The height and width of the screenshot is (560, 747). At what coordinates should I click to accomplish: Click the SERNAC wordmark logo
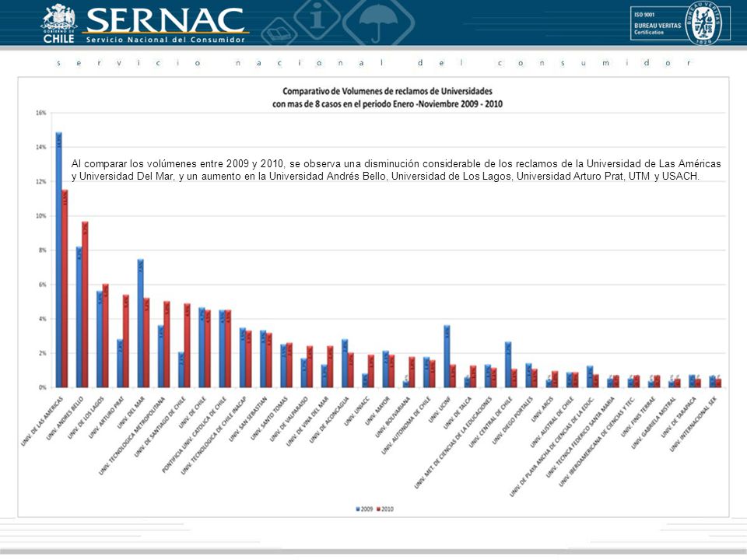click(165, 20)
